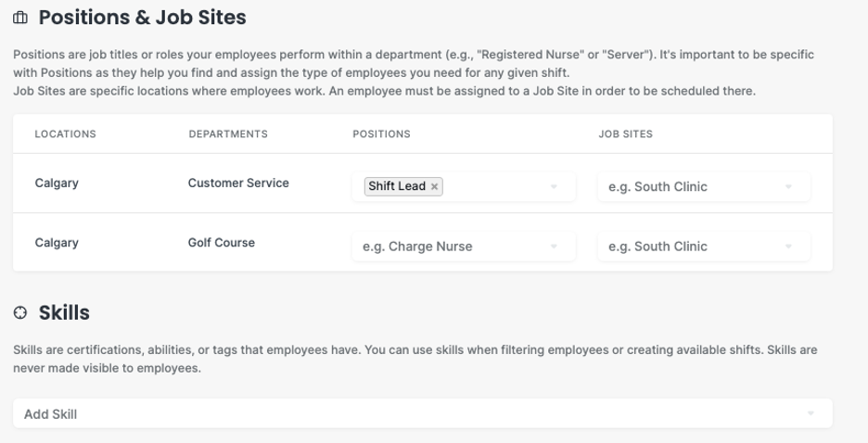Click the Add Skill input field
Image resolution: width=868 pixels, height=443 pixels.
[x=422, y=413]
